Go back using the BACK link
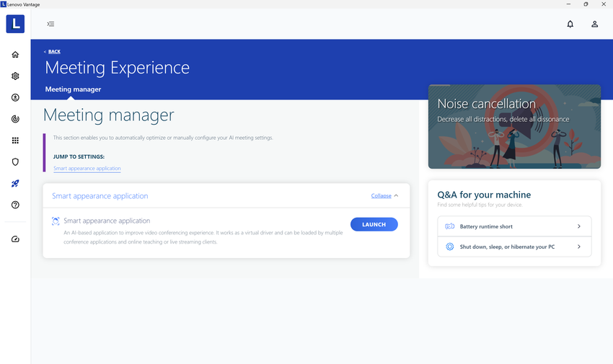The image size is (613, 364). pos(53,51)
